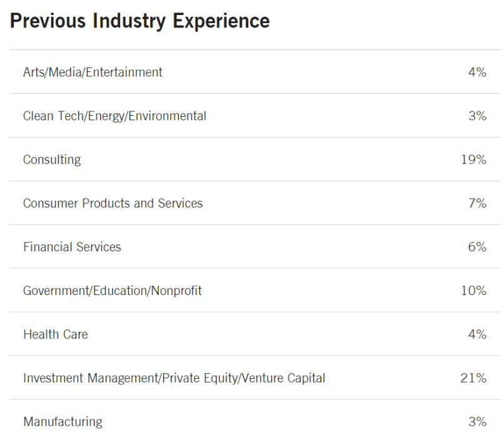Image resolution: width=504 pixels, height=442 pixels.
Task: Click the 4% value for Arts/Media/Entertainment
Action: 477,72
